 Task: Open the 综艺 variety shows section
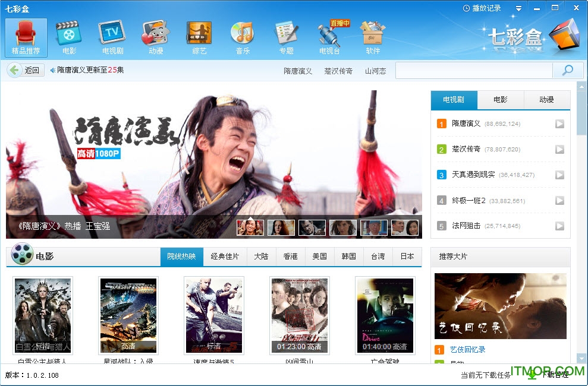click(x=199, y=37)
